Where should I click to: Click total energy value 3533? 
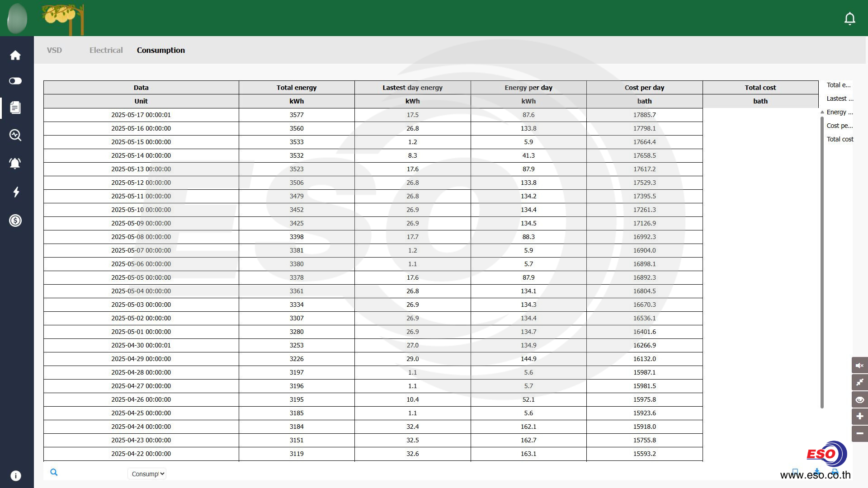click(297, 142)
